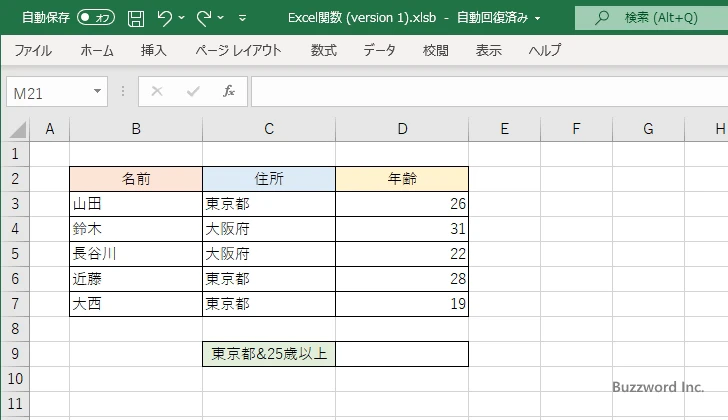This screenshot has height=420, width=728.
Task: Select the age cell showing 22
Action: coord(402,254)
